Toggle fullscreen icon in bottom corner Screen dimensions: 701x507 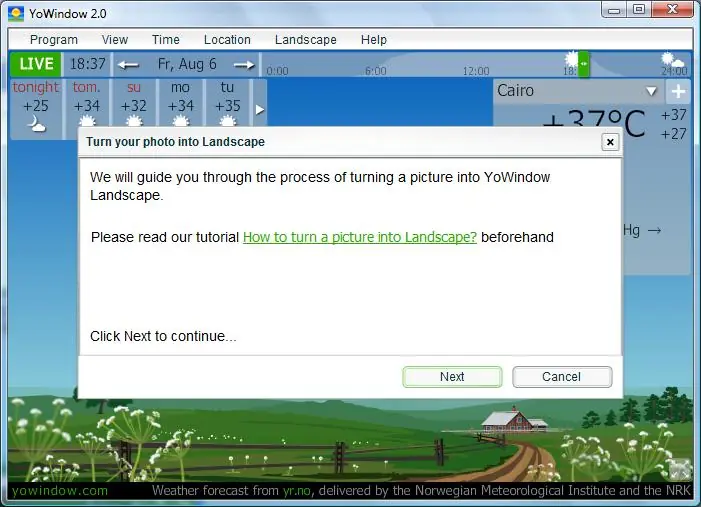click(x=680, y=469)
